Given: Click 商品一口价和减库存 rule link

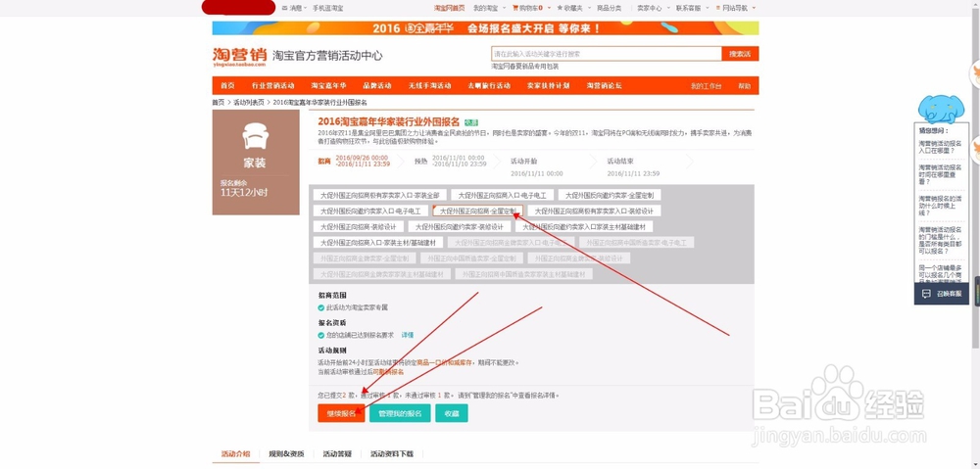Looking at the screenshot, I should click(x=446, y=362).
